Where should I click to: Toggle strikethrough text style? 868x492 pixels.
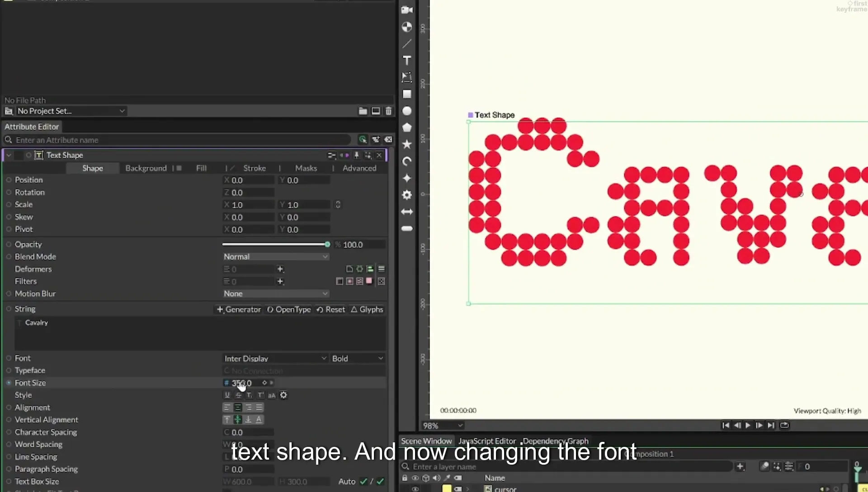click(x=238, y=395)
